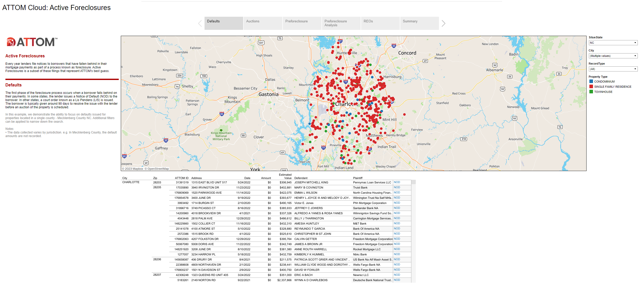Click the Single Family Residence red swatch

[x=591, y=86]
